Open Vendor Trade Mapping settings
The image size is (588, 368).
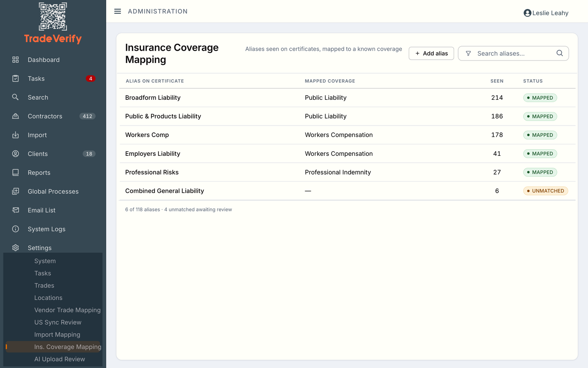pyautogui.click(x=67, y=310)
